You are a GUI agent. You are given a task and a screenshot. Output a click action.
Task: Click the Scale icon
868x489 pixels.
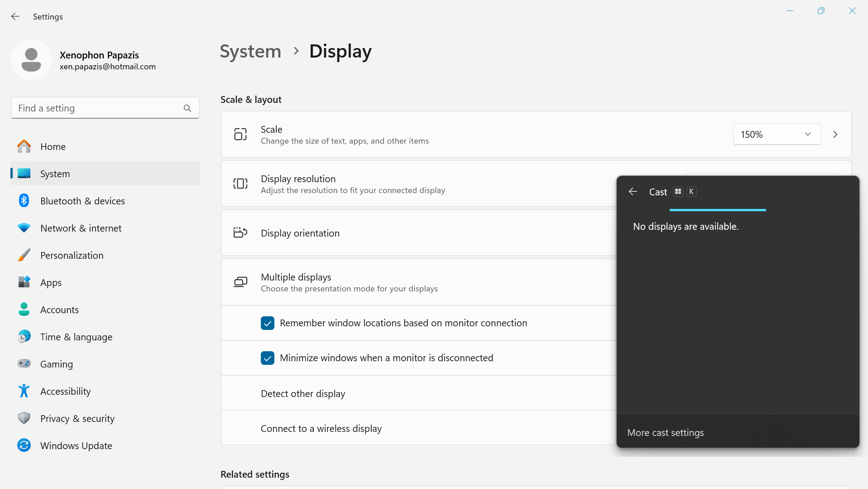click(240, 134)
